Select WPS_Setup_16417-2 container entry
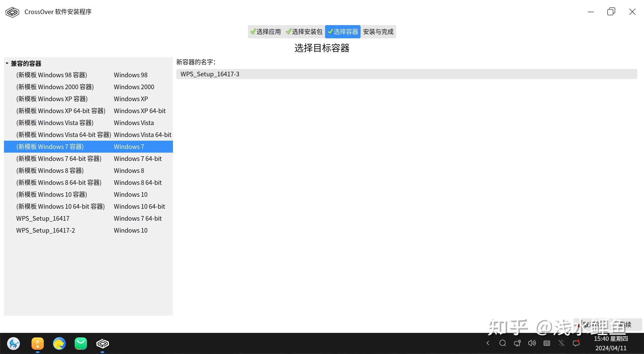644x354 pixels. click(x=45, y=230)
